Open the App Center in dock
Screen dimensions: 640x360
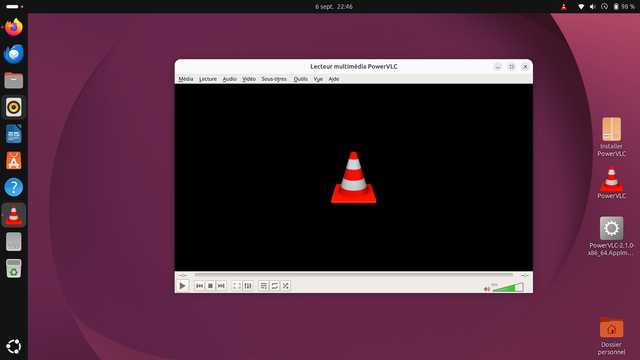(13, 161)
